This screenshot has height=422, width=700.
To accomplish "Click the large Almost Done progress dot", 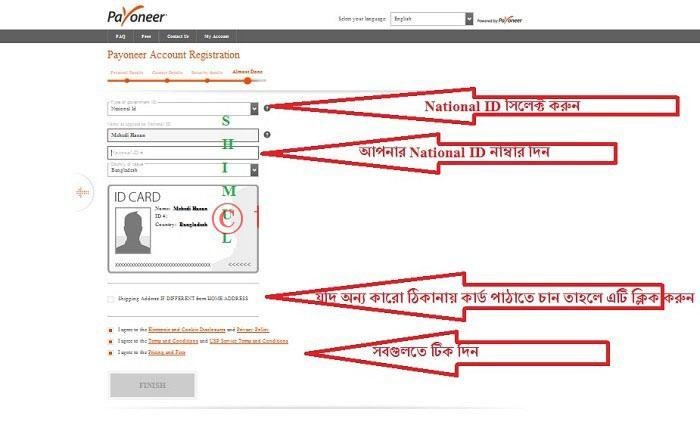I will coord(247,81).
